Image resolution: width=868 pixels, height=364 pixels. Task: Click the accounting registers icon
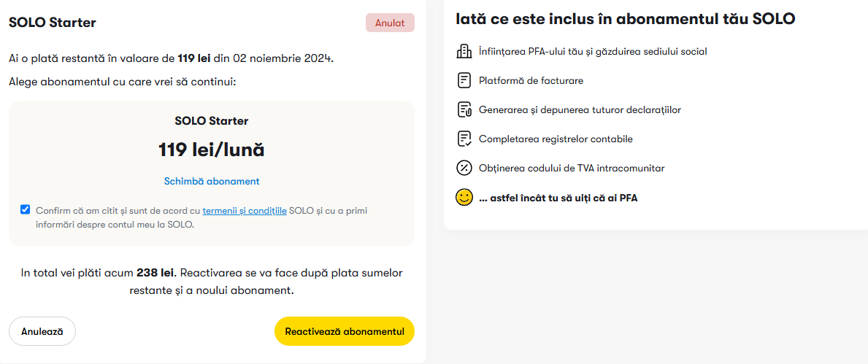click(x=464, y=139)
